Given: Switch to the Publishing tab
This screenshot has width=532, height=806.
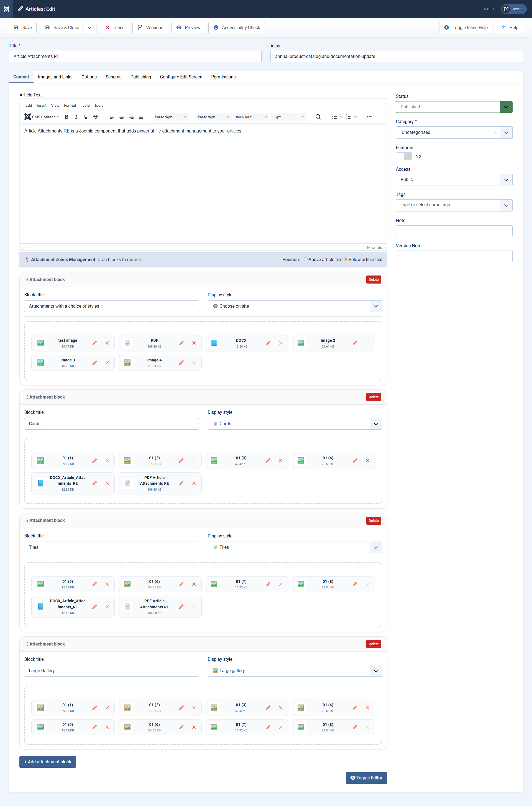Looking at the screenshot, I should click(x=141, y=77).
